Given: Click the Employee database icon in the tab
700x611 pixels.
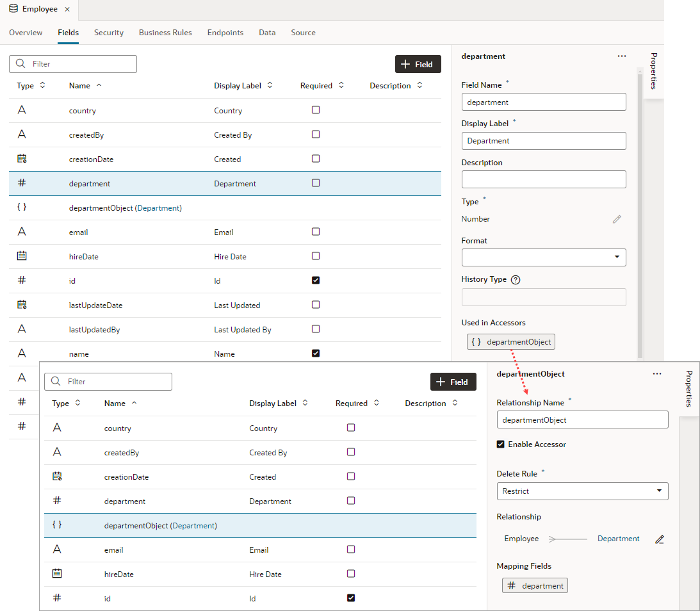Looking at the screenshot, I should [x=13, y=9].
